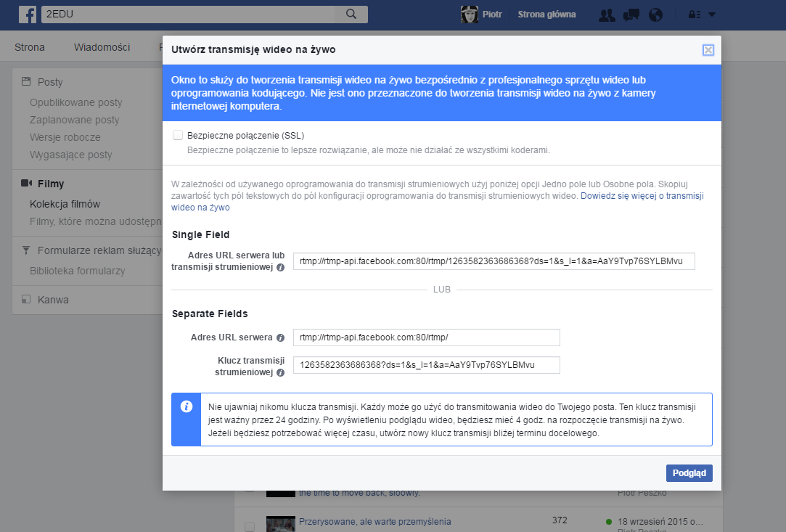
Task: Tick checkbox for Przerysowane video row
Action: point(249,526)
